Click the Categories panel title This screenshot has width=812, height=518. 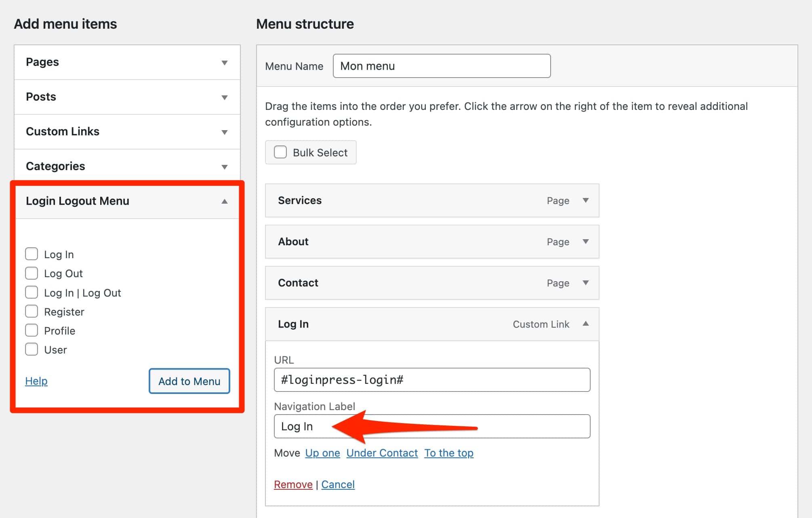tap(55, 166)
